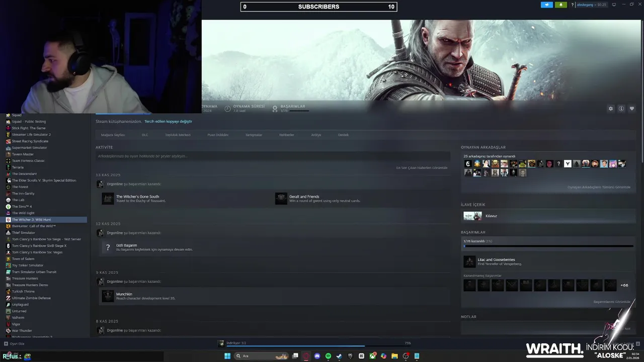The height and width of the screenshot is (362, 644).
Task: Open 'Oynayan Arkadaşların Tümünü Görüntüle' link
Action: (599, 187)
